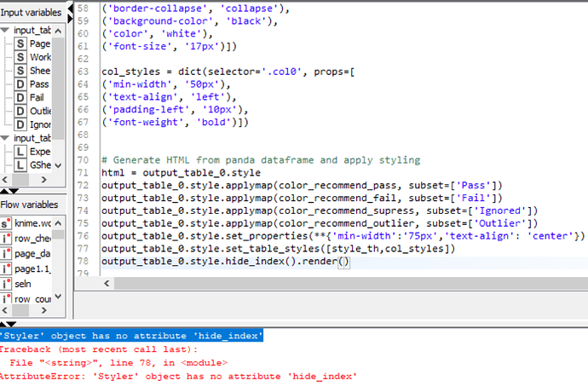Click the Work string column icon
This screenshot has width=588, height=392.
(x=20, y=57)
